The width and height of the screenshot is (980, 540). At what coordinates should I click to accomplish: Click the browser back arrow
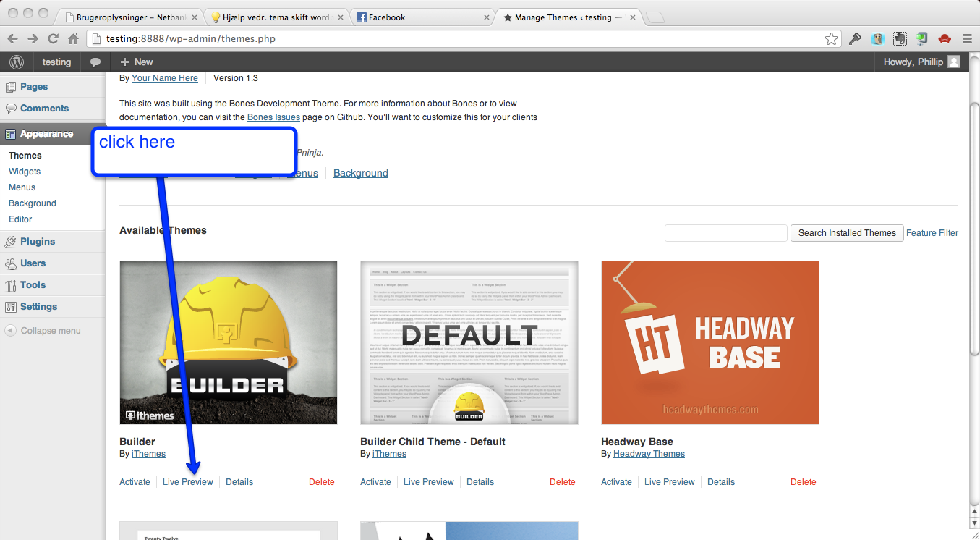tap(13, 38)
